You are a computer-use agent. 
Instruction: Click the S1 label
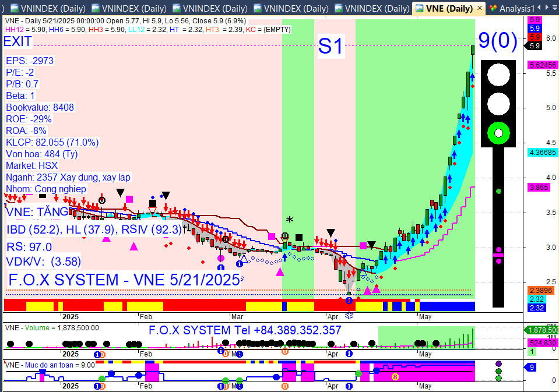(x=331, y=47)
